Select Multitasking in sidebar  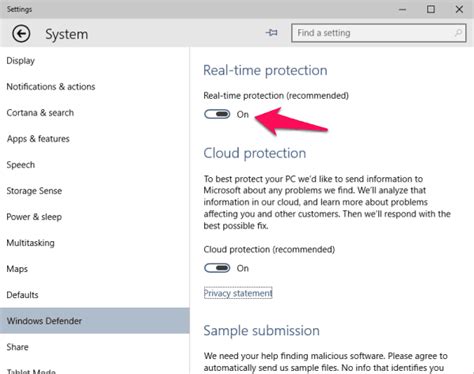point(30,243)
